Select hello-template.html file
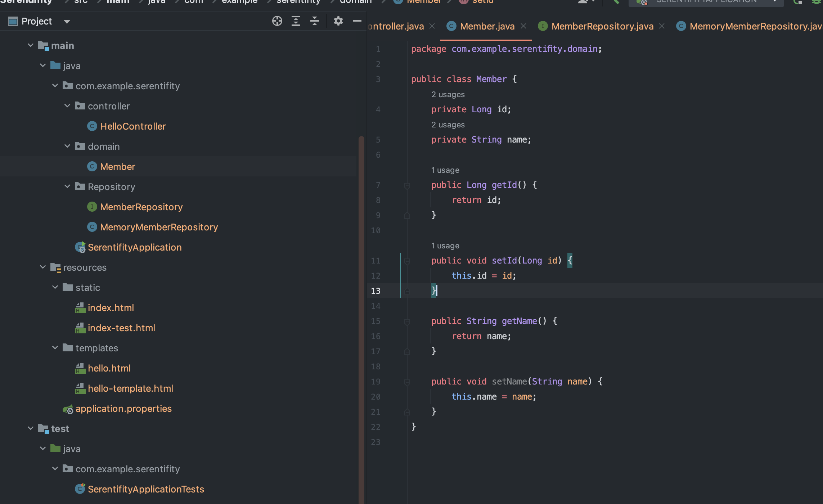This screenshot has height=504, width=823. click(130, 388)
